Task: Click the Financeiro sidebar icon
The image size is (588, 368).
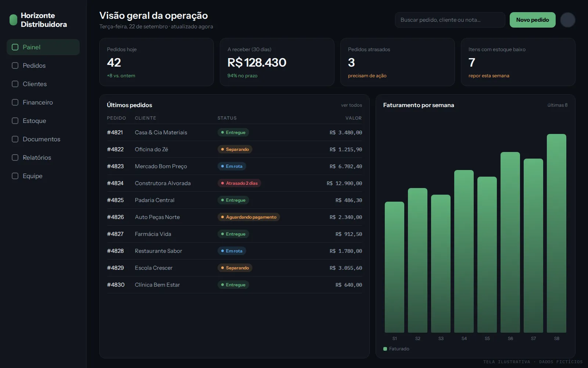Action: point(15,102)
